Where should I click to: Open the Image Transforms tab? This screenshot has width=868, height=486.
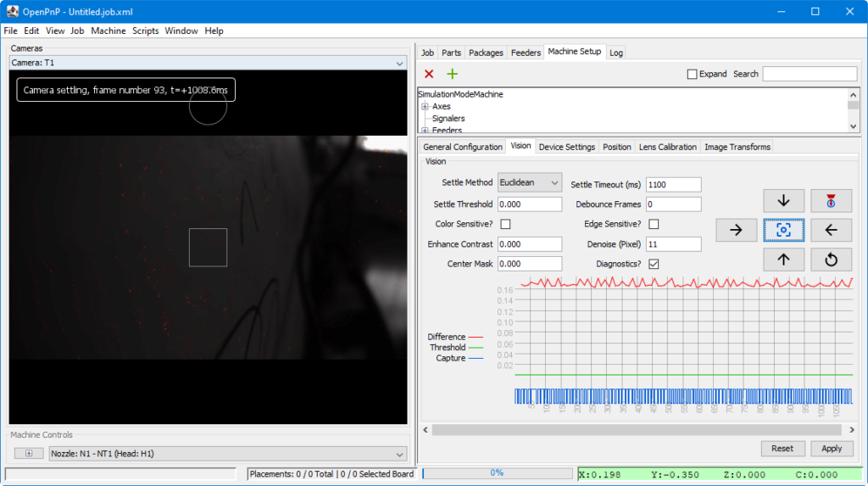[x=737, y=147]
